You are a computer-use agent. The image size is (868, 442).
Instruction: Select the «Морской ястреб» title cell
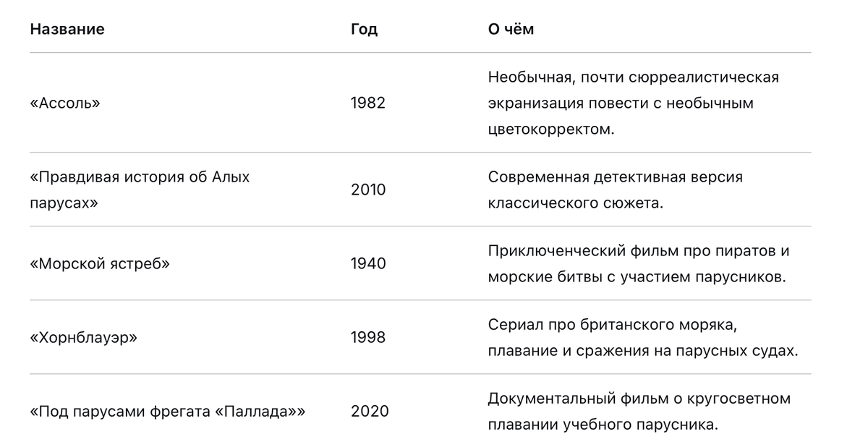point(100,263)
